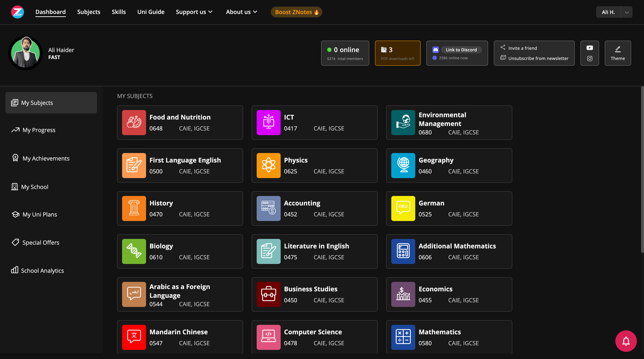Click the ZNotes logo icon
This screenshot has width=644, height=359.
[17, 12]
